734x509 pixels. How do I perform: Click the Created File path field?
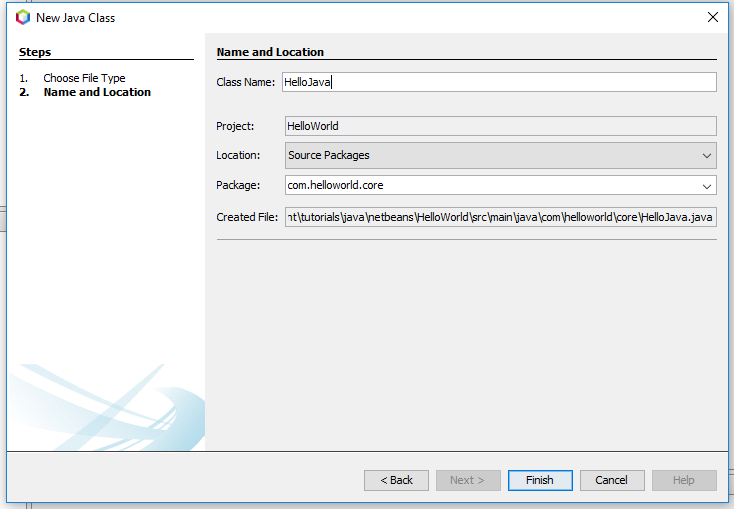tap(500, 217)
